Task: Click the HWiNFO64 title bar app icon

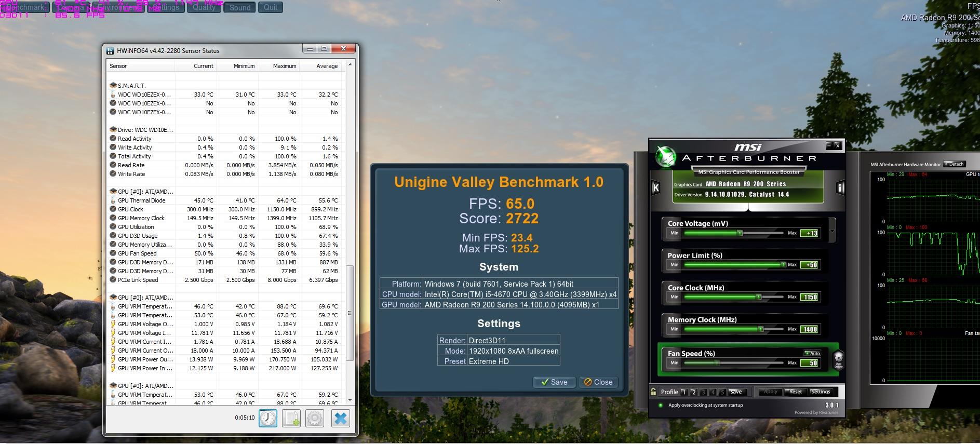Action: (x=110, y=50)
